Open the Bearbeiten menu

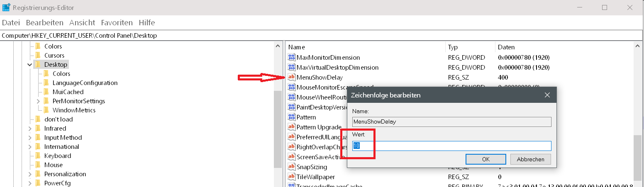point(45,23)
